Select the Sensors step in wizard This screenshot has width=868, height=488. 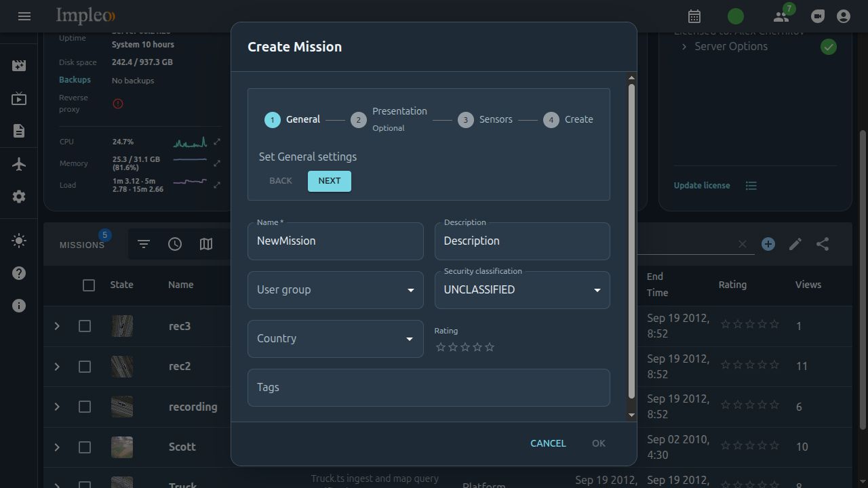point(485,119)
